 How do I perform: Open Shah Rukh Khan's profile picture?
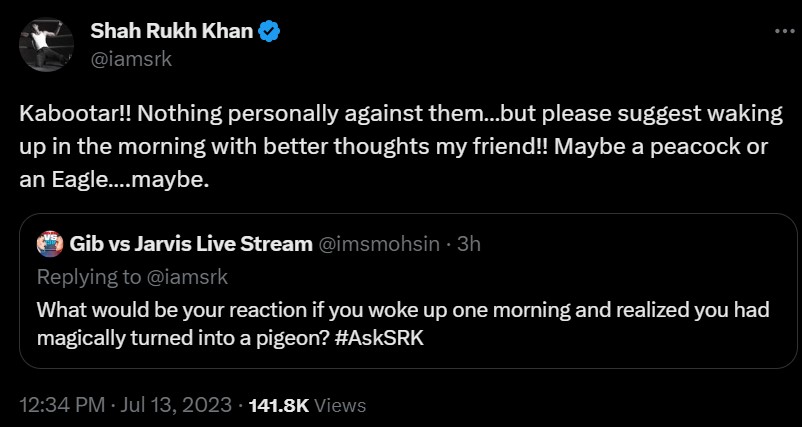point(45,44)
